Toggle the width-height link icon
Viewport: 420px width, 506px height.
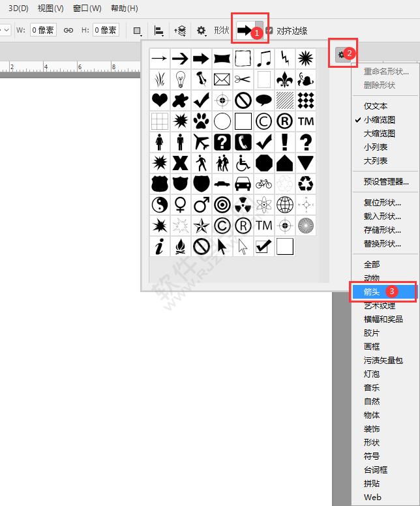[x=68, y=31]
